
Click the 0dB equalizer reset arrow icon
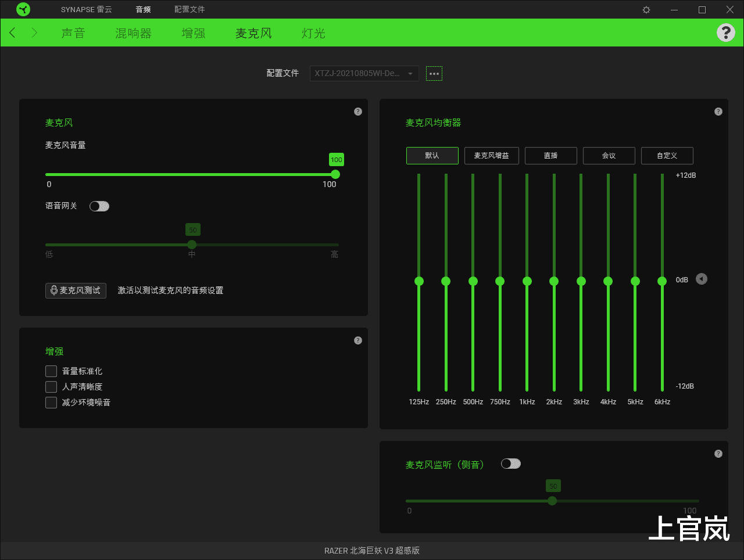[702, 279]
